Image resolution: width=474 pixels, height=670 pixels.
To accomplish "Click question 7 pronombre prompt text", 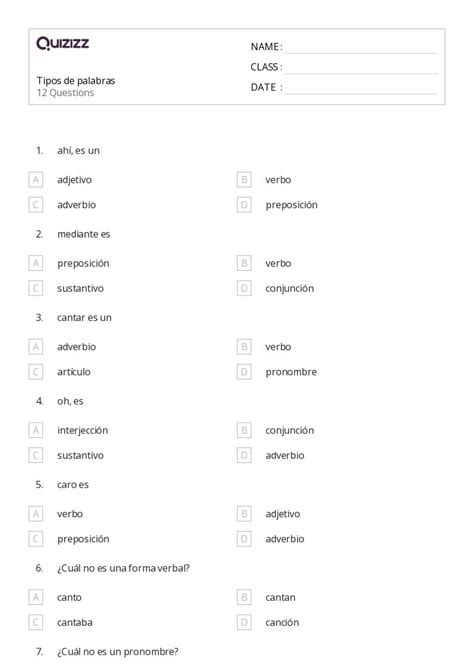I will 118,652.
